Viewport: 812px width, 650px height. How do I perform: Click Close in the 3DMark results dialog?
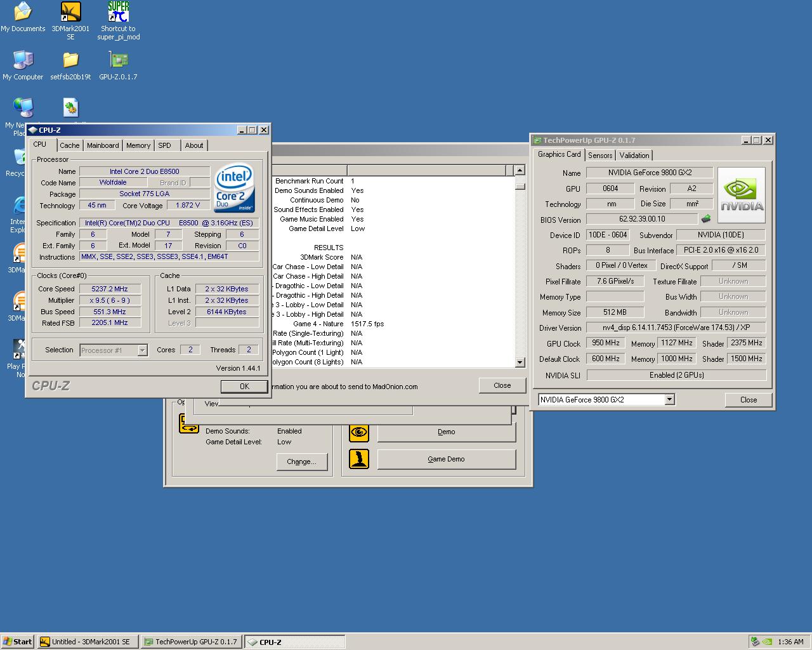coord(502,385)
